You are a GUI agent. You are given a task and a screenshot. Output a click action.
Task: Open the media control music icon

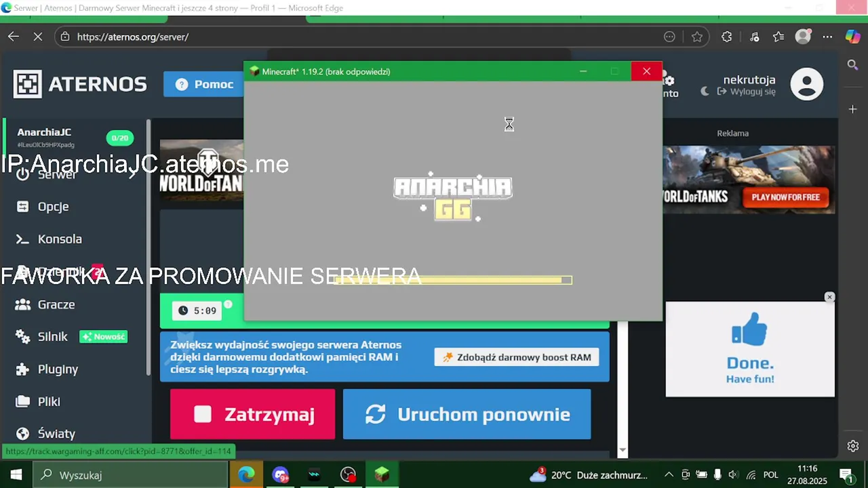click(x=754, y=37)
